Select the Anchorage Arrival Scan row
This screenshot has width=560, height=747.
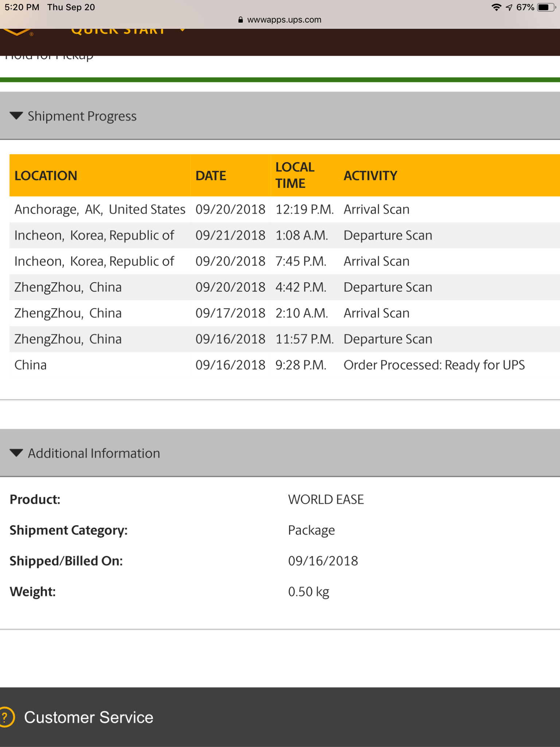pos(285,209)
